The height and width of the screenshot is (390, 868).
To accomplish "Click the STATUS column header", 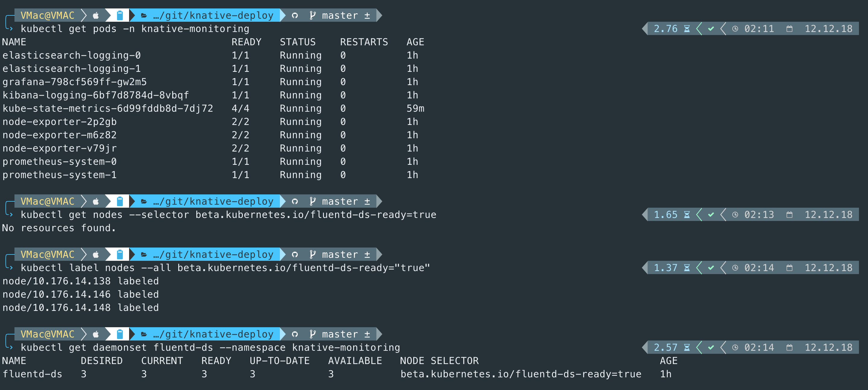I will coord(298,42).
